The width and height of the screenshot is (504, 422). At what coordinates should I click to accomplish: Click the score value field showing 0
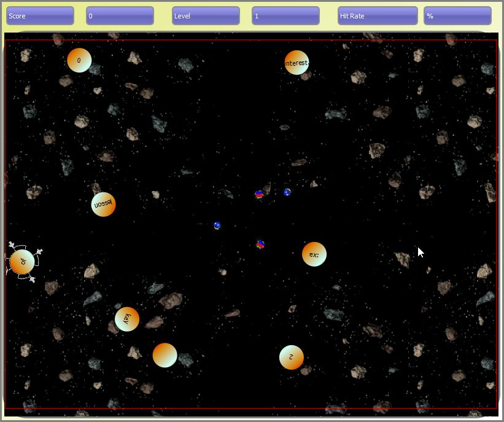pyautogui.click(x=120, y=15)
